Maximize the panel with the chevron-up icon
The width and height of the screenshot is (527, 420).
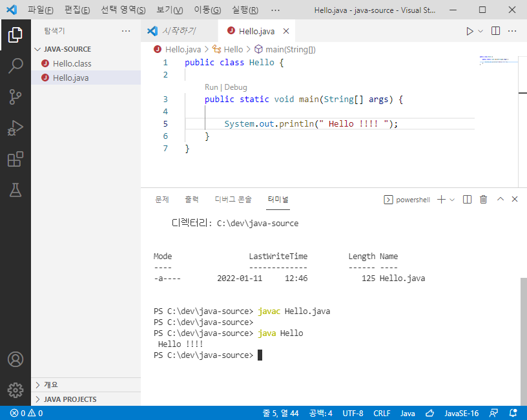501,199
